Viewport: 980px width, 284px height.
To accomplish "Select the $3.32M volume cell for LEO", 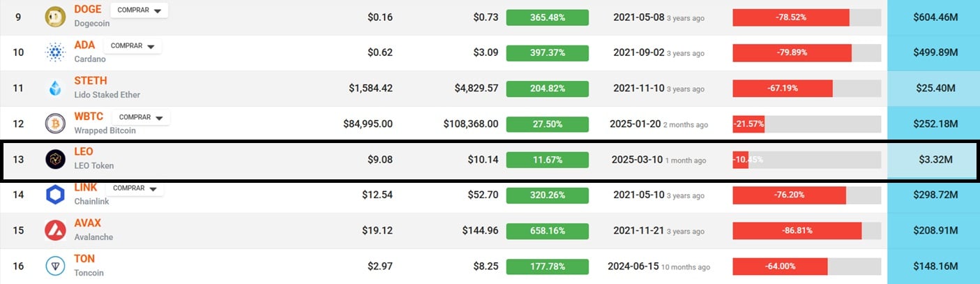I will (933, 160).
